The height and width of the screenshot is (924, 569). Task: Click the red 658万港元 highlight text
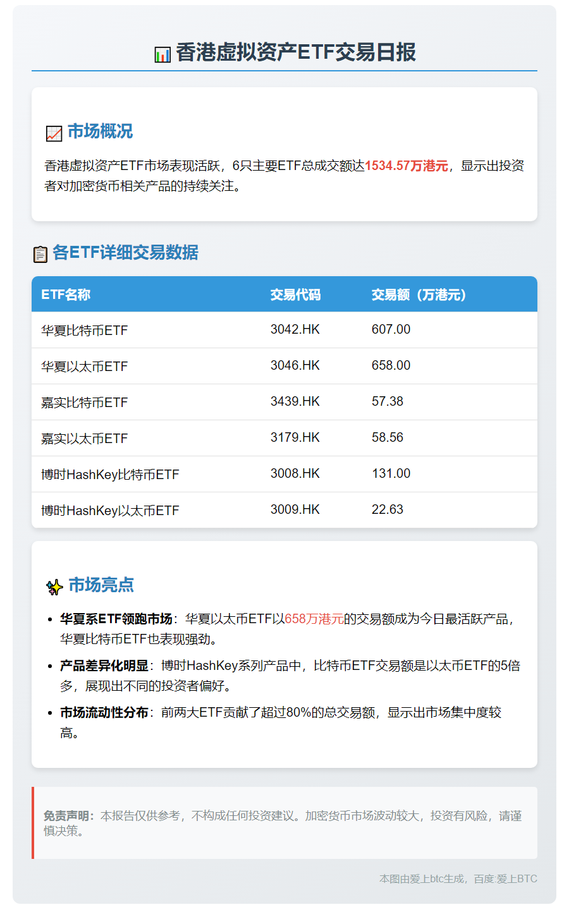(314, 619)
